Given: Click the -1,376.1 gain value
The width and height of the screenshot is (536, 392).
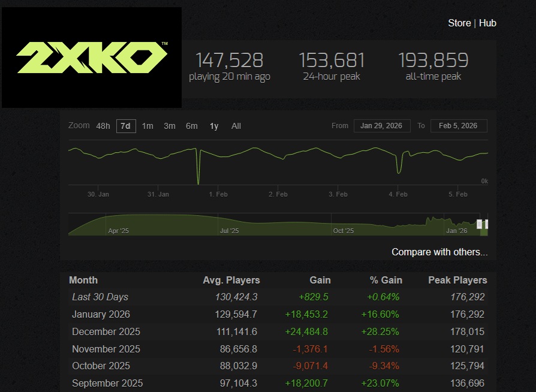Looking at the screenshot, I should point(311,349).
